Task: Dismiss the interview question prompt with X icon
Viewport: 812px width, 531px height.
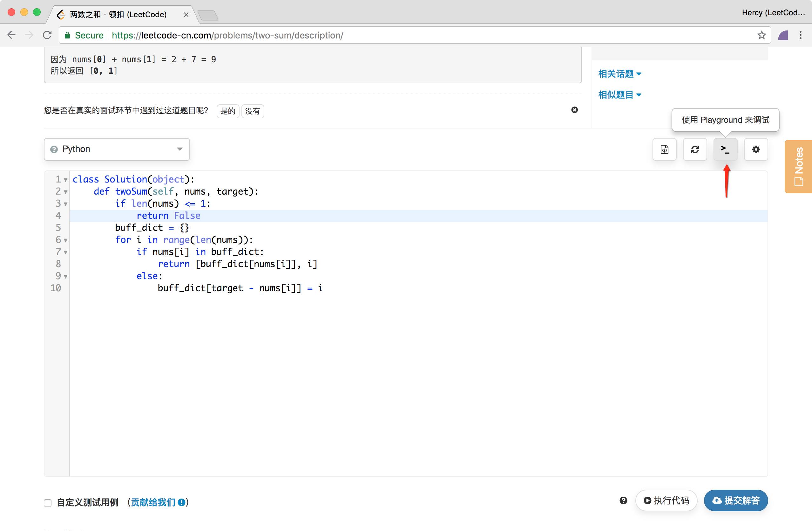Action: (x=575, y=110)
